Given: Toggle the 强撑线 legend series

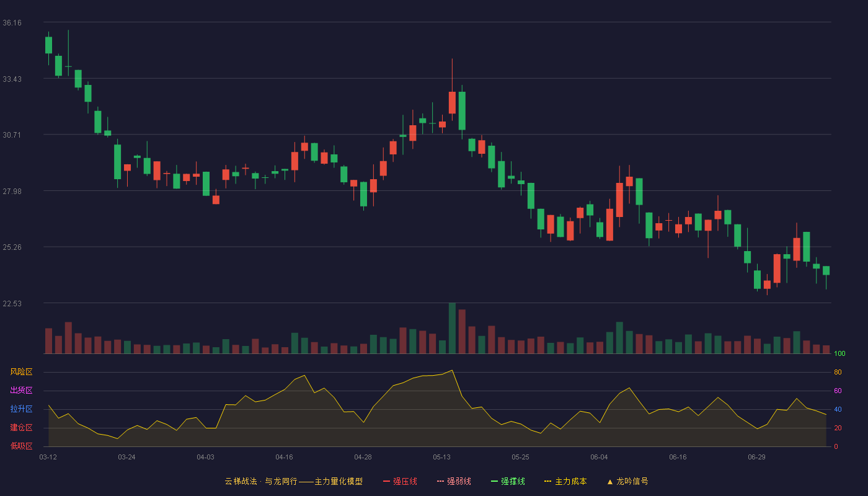Looking at the screenshot, I should (x=508, y=481).
